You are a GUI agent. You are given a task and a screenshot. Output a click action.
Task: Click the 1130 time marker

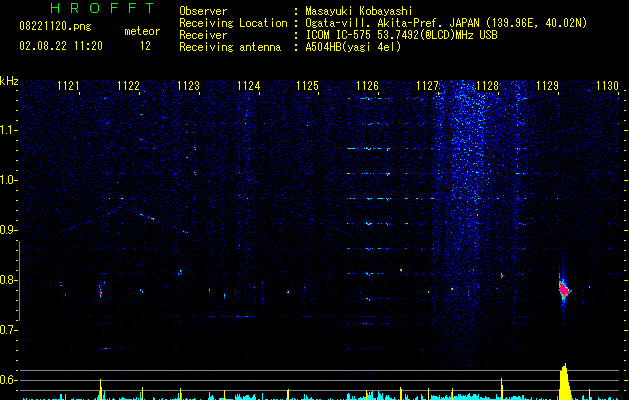coord(607,86)
